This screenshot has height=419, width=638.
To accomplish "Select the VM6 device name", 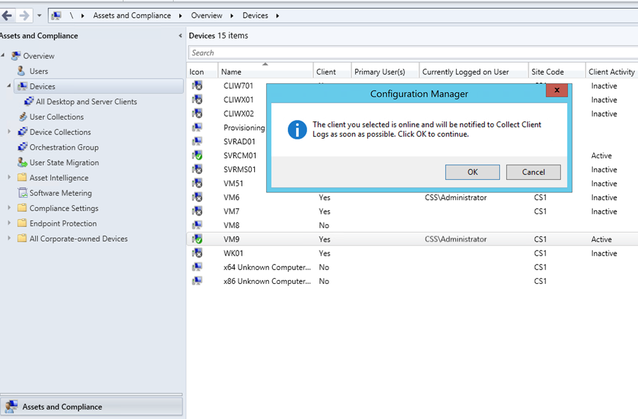I will tap(232, 197).
